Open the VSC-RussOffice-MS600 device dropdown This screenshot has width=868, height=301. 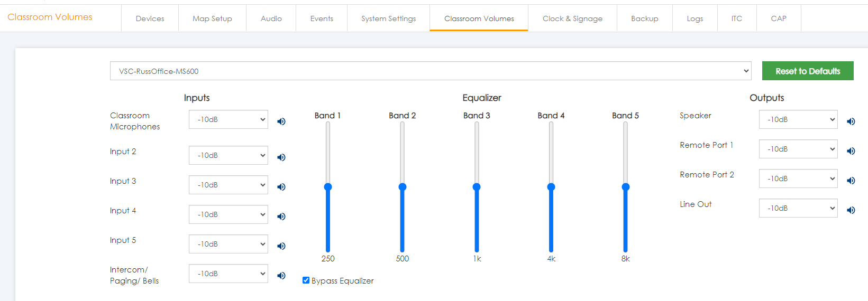tap(431, 71)
